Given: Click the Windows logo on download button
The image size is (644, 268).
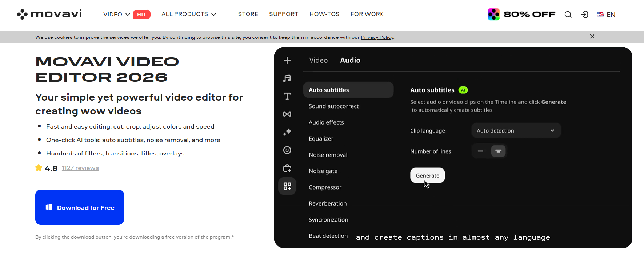Looking at the screenshot, I should click(49, 207).
